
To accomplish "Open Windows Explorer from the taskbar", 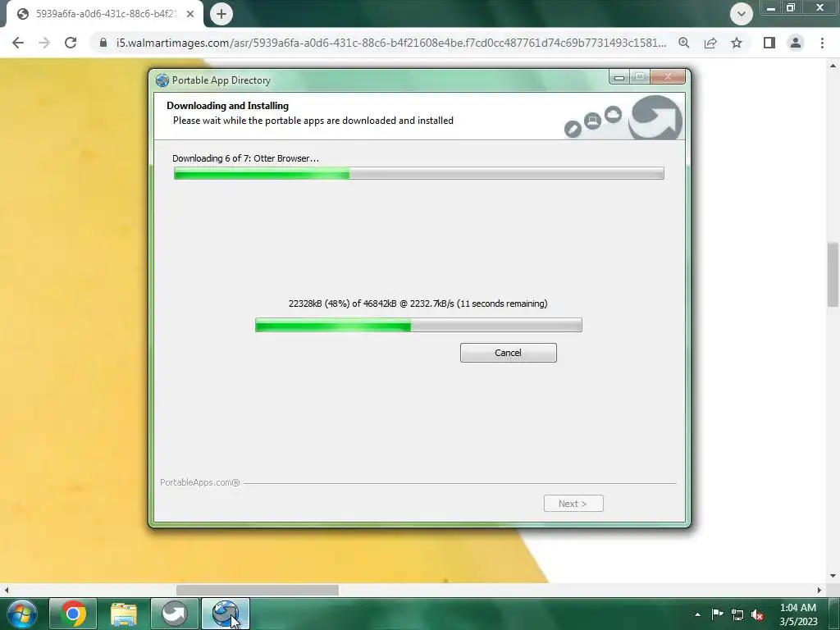I will coord(124,614).
